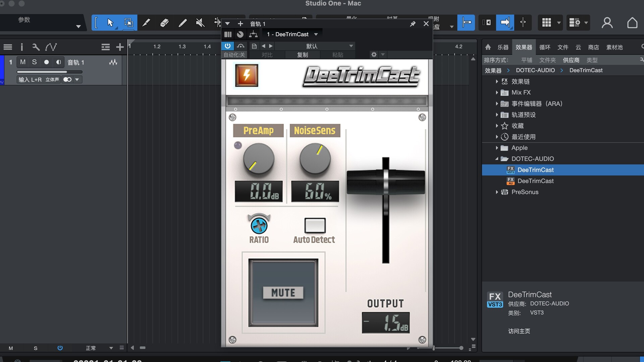Select the Line draw tool
The height and width of the screenshot is (362, 644).
pyautogui.click(x=182, y=23)
